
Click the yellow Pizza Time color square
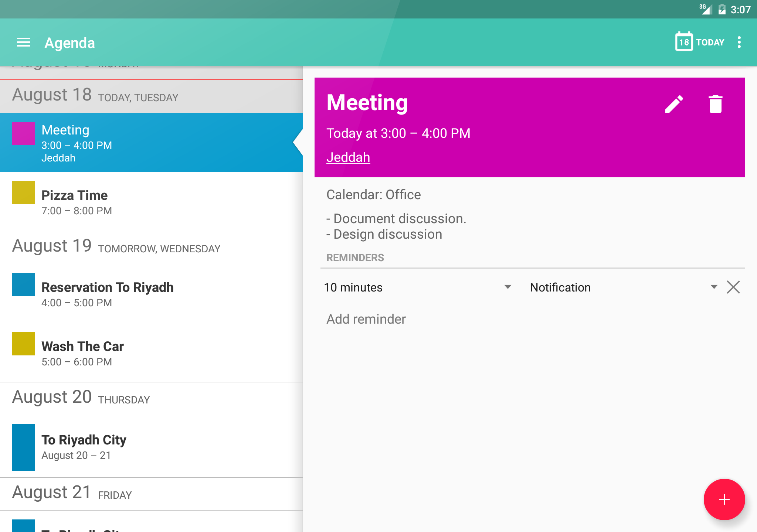[23, 192]
